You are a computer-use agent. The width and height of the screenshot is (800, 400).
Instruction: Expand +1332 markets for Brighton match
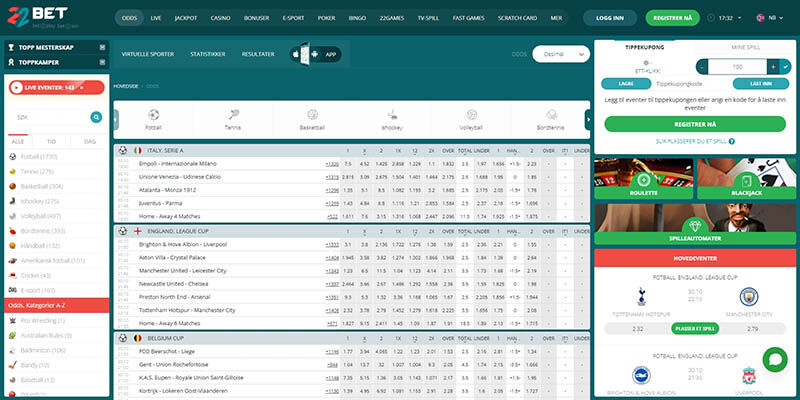tap(332, 244)
